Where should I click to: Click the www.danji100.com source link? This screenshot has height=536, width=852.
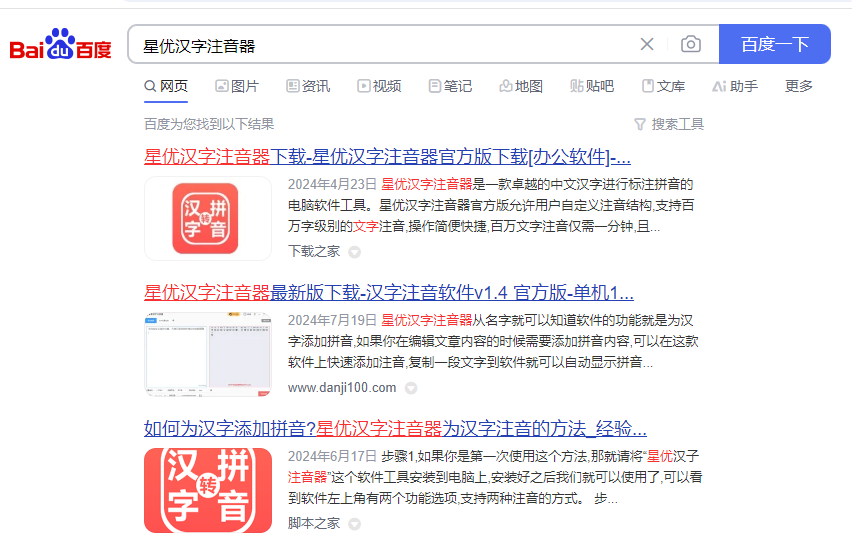pyautogui.click(x=342, y=388)
